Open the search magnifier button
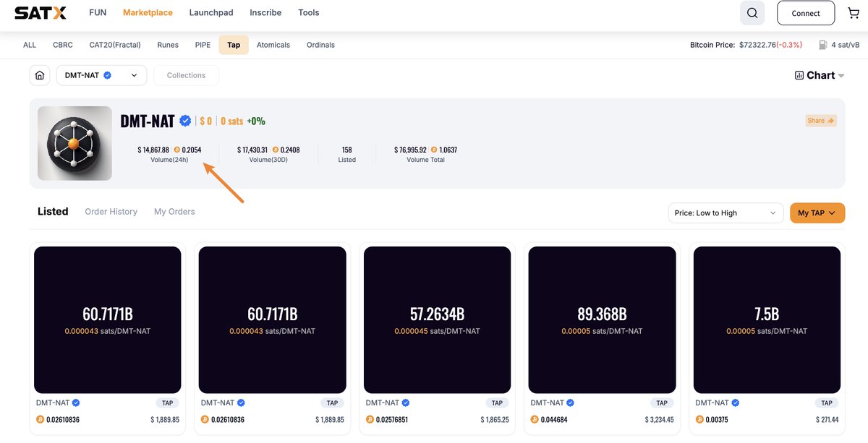Image resolution: width=868 pixels, height=443 pixels. 752,13
